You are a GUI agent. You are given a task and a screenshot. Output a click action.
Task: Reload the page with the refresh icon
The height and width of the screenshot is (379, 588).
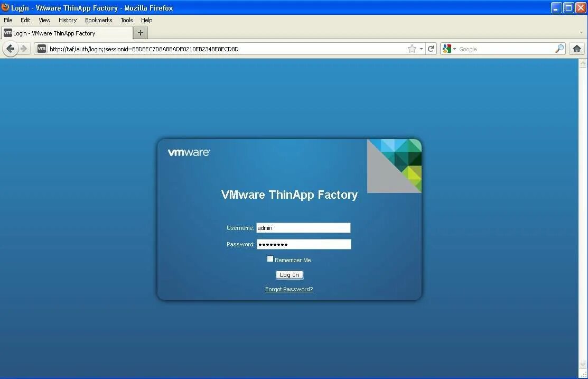(431, 49)
